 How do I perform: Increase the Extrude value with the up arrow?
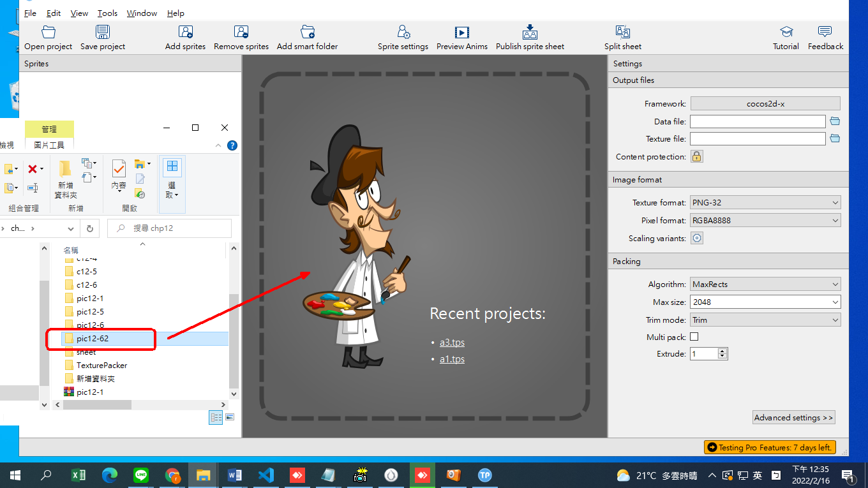point(722,351)
